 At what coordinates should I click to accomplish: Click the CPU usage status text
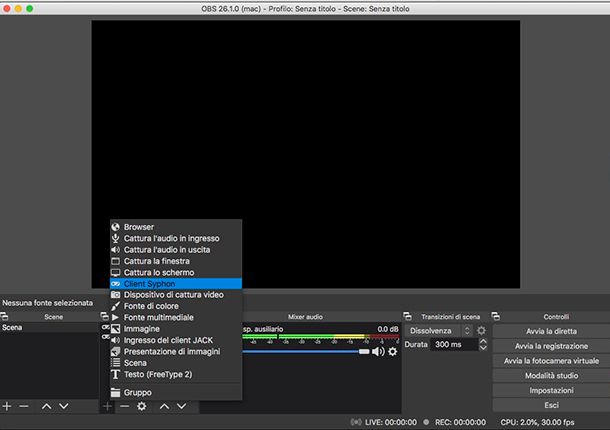537,422
